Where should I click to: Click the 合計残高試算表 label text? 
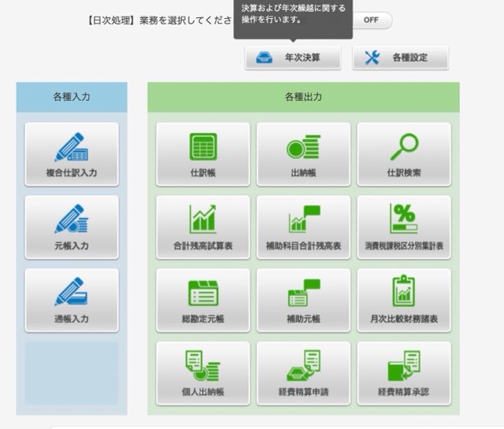[203, 246]
